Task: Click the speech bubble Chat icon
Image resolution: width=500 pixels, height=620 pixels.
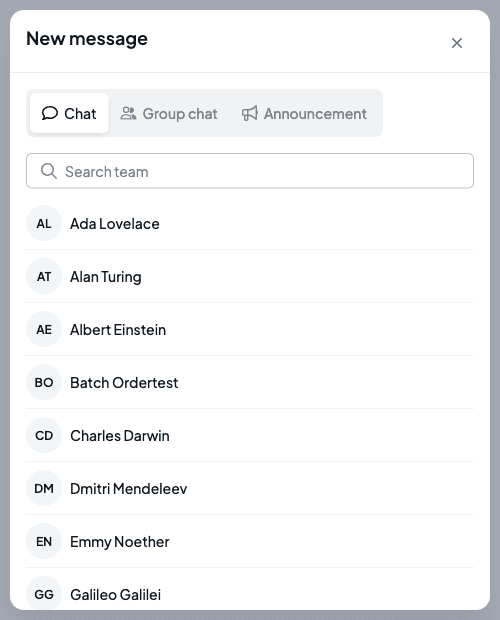Action: [50, 113]
